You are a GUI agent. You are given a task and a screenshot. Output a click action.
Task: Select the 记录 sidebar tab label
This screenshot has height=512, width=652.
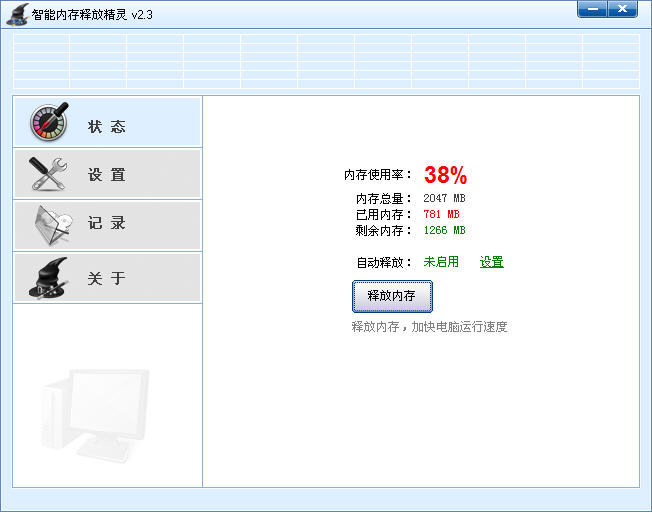click(107, 224)
